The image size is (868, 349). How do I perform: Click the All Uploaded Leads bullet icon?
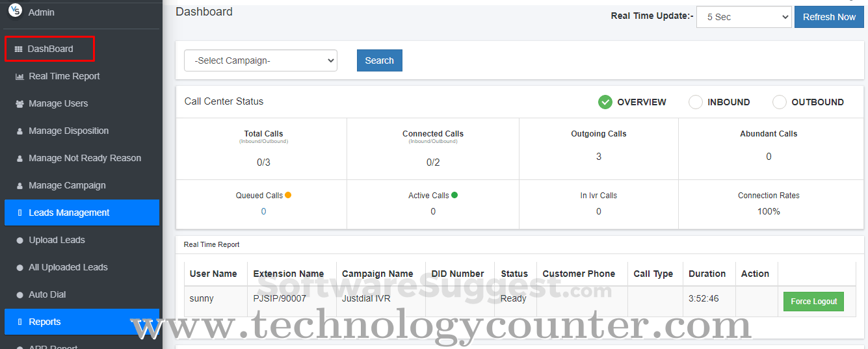(20, 267)
